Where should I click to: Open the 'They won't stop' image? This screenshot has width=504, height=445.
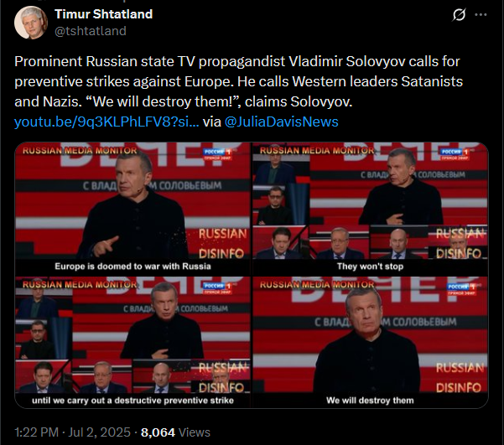pos(370,209)
